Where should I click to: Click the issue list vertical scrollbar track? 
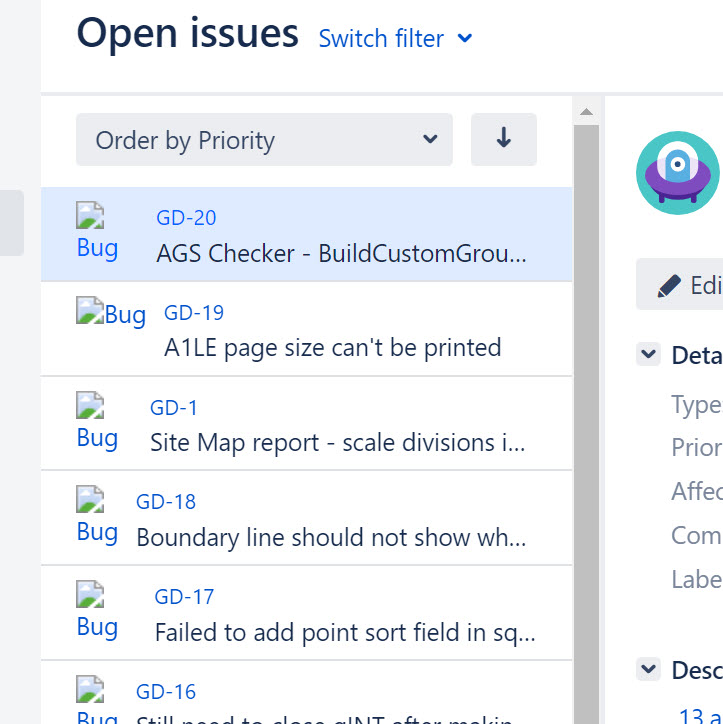[586, 424]
